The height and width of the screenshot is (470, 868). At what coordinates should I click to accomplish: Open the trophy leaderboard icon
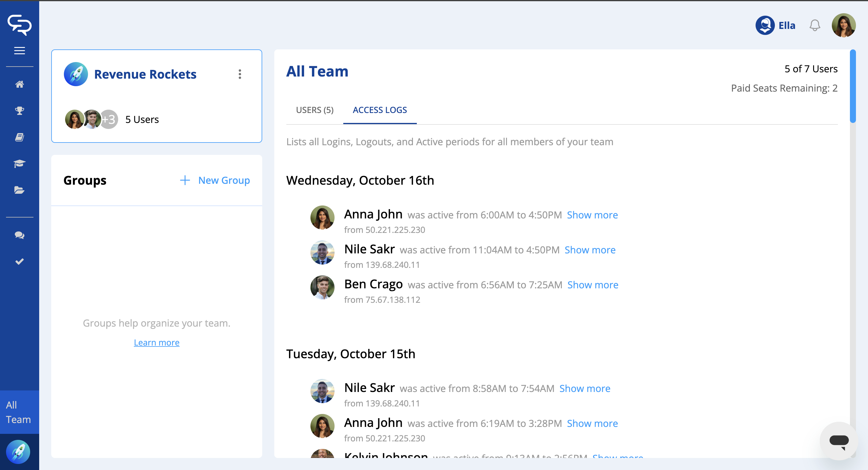(20, 111)
